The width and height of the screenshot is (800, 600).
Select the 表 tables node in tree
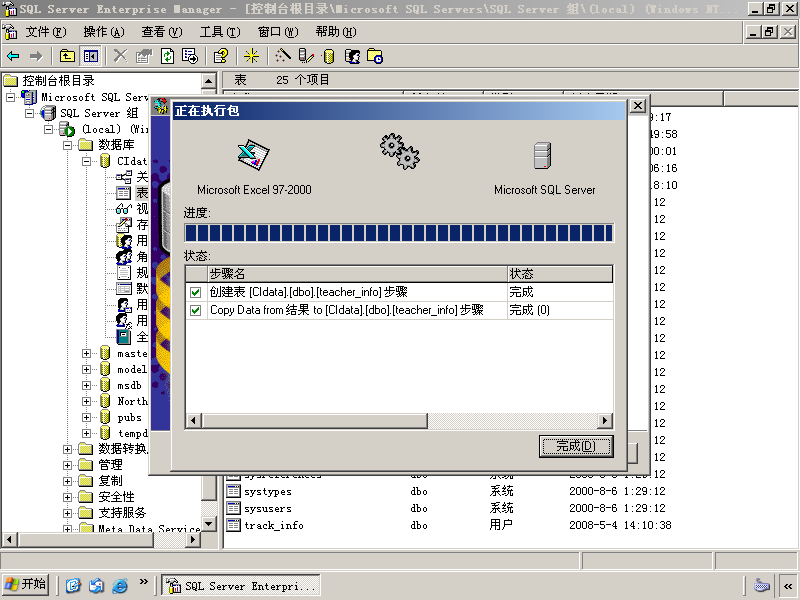point(141,193)
